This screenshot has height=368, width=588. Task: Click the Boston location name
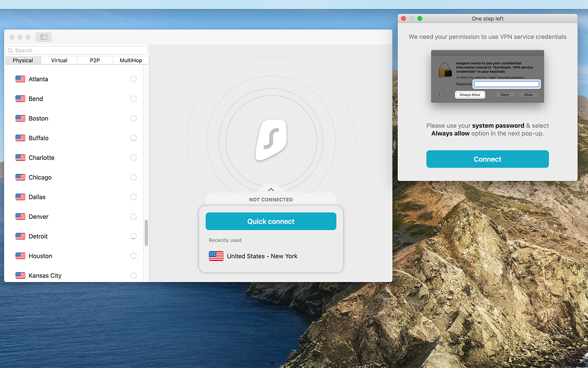(38, 118)
